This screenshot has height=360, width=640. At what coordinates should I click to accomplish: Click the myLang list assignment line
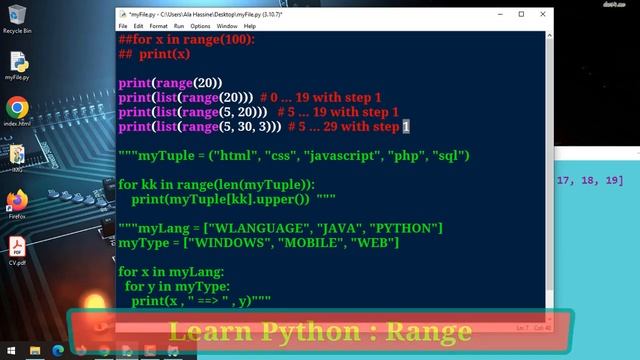click(x=280, y=229)
